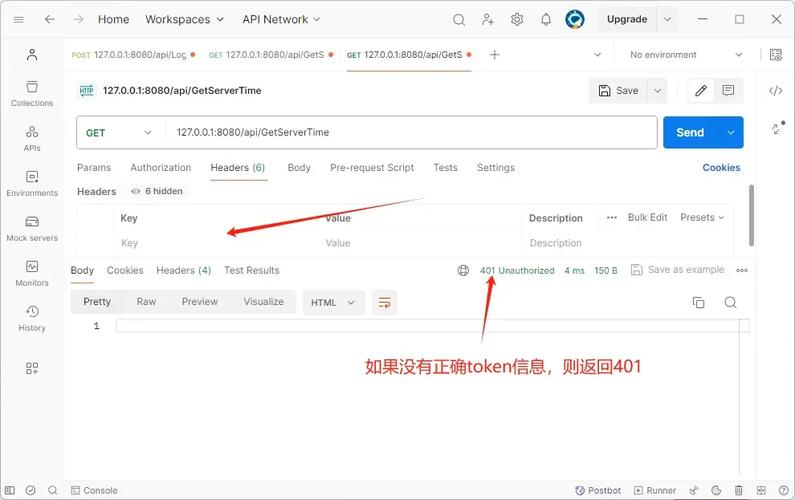Open the user avatar menu

coord(574,20)
